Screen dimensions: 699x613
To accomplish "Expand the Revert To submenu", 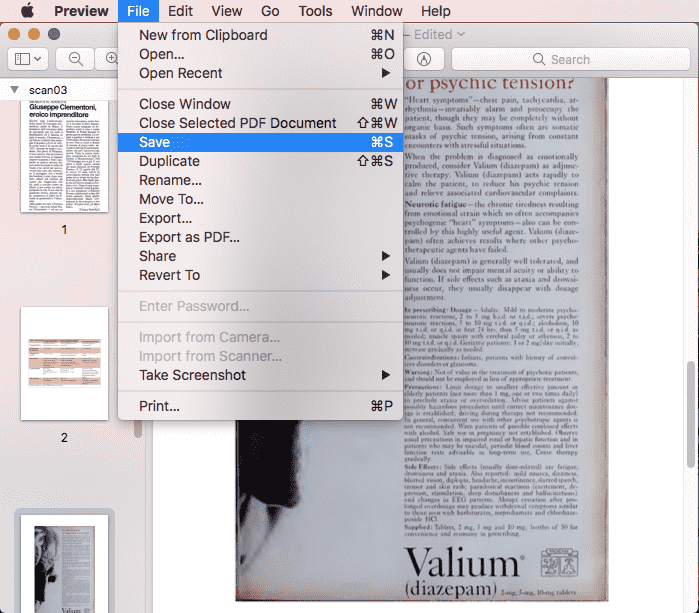I will [x=260, y=276].
